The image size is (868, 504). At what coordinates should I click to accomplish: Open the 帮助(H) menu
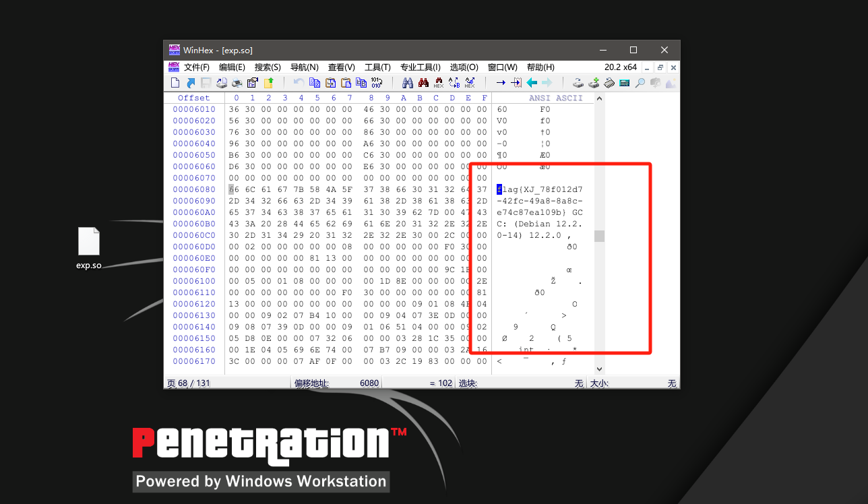pyautogui.click(x=540, y=67)
